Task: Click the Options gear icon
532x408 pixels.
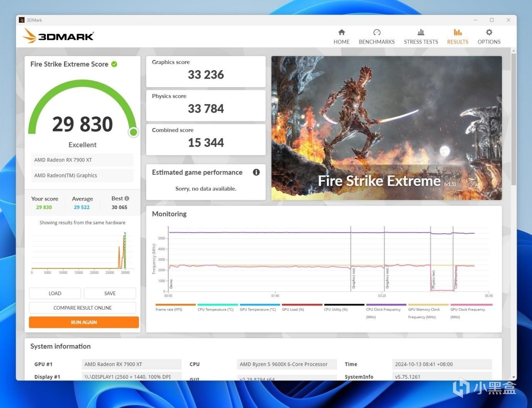Action: pyautogui.click(x=489, y=32)
